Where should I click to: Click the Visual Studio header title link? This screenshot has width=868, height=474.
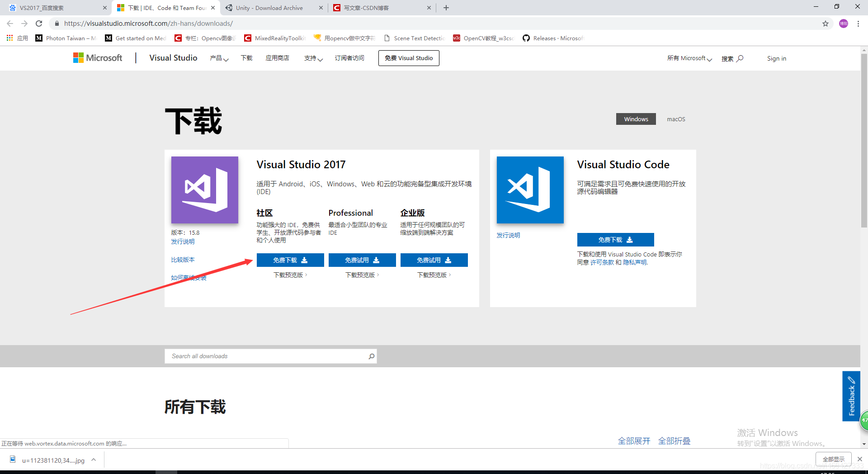click(x=173, y=58)
